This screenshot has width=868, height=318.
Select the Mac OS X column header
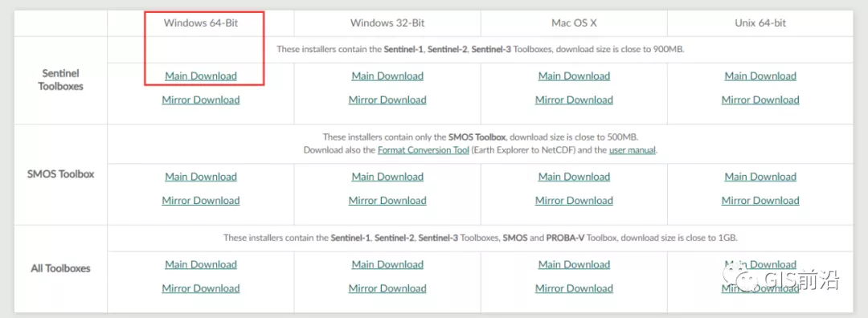pyautogui.click(x=574, y=23)
